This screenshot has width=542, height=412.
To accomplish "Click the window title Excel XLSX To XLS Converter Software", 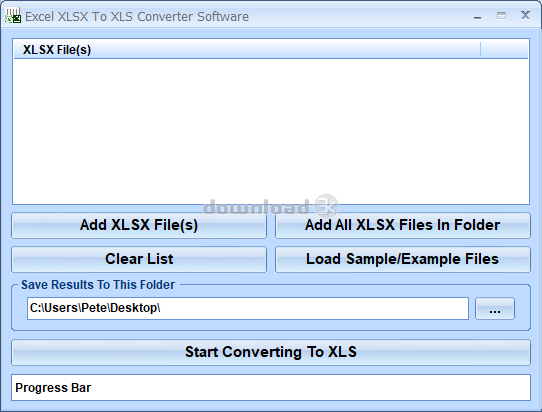I will coord(137,17).
